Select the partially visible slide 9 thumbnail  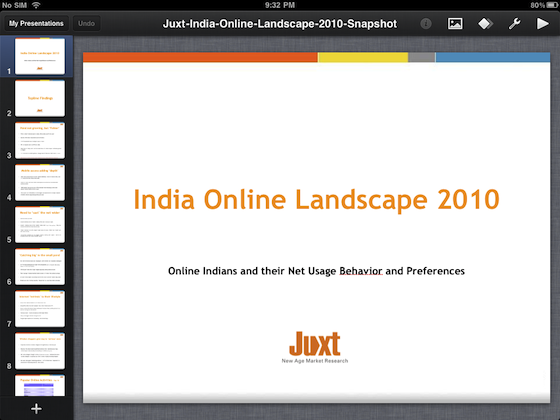click(x=40, y=385)
